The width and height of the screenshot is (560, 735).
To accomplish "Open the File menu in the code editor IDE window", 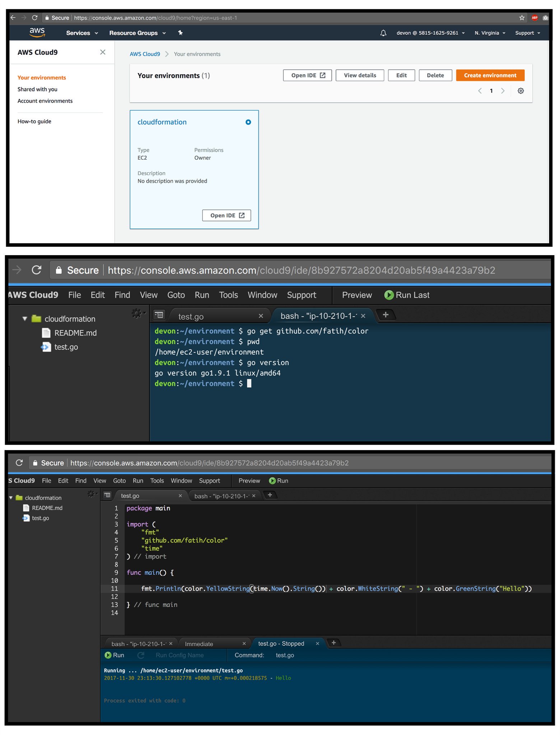I will (46, 481).
